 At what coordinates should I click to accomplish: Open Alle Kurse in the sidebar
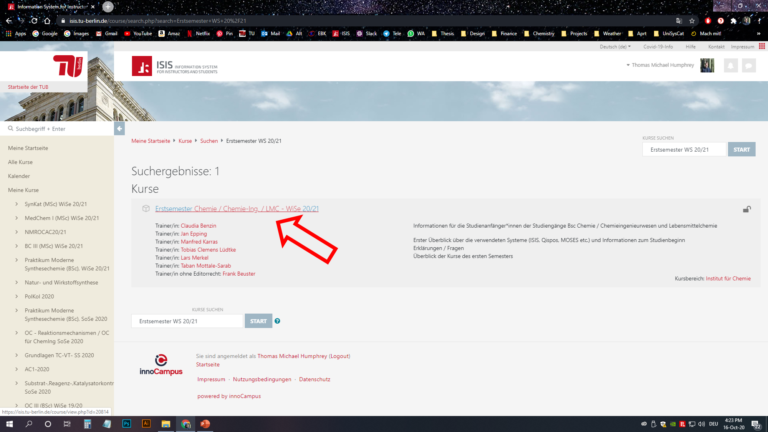point(20,162)
